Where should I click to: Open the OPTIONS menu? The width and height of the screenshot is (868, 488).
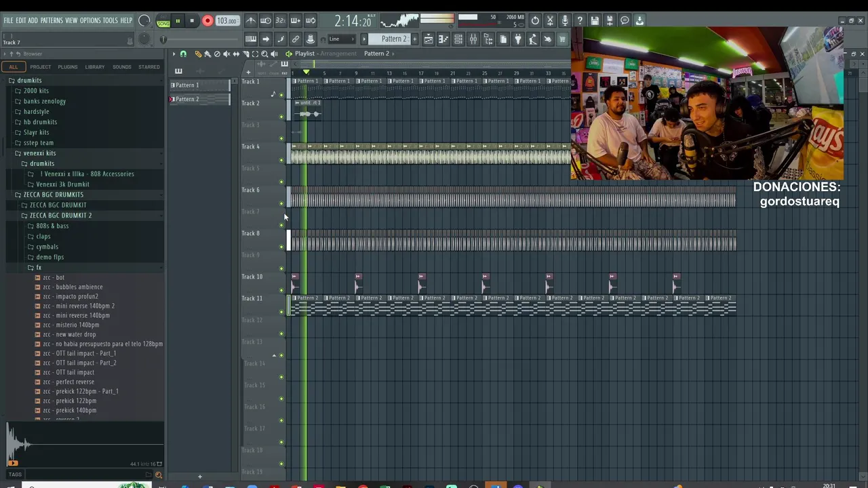(90, 20)
